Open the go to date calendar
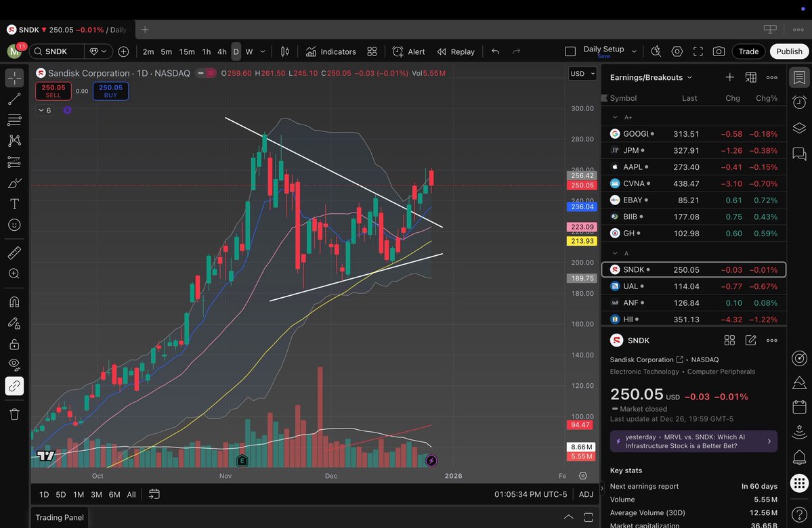 tap(154, 494)
